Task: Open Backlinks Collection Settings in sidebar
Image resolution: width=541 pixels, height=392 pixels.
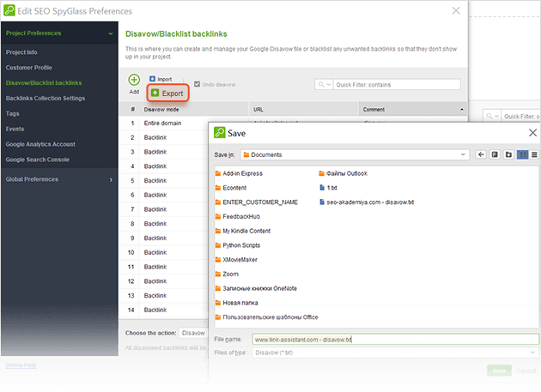Action: 45,98
